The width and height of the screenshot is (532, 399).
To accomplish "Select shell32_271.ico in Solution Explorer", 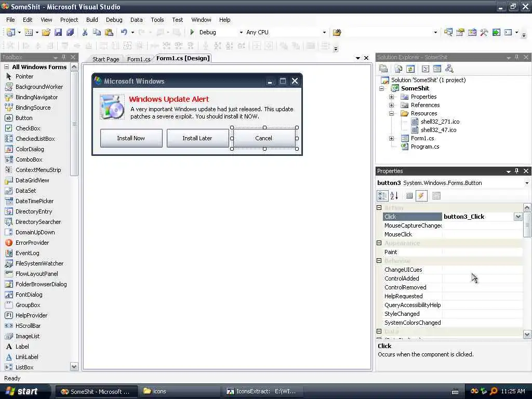I will point(440,122).
